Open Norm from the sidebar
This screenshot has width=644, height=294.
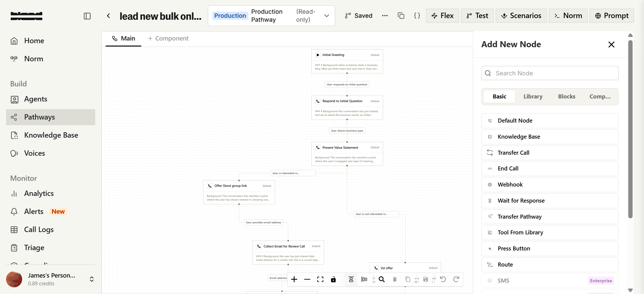(51, 59)
